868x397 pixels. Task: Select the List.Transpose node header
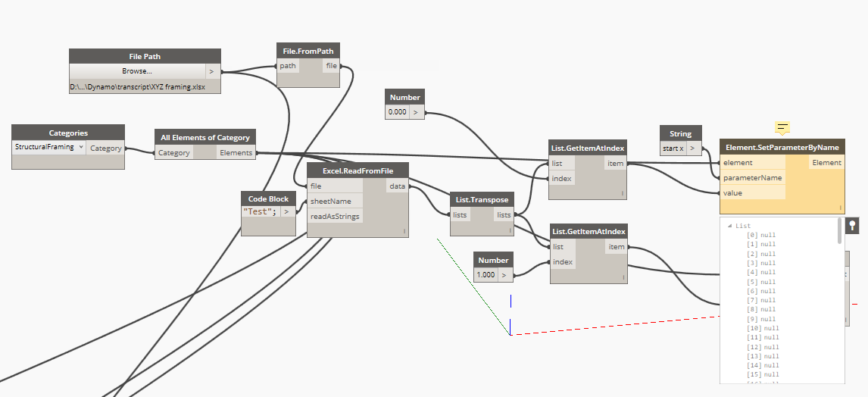coord(482,200)
